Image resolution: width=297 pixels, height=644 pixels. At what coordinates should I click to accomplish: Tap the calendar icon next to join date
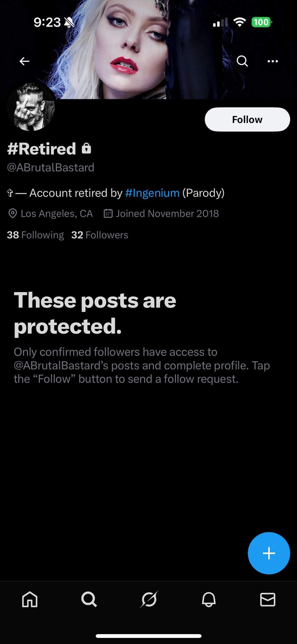(108, 213)
